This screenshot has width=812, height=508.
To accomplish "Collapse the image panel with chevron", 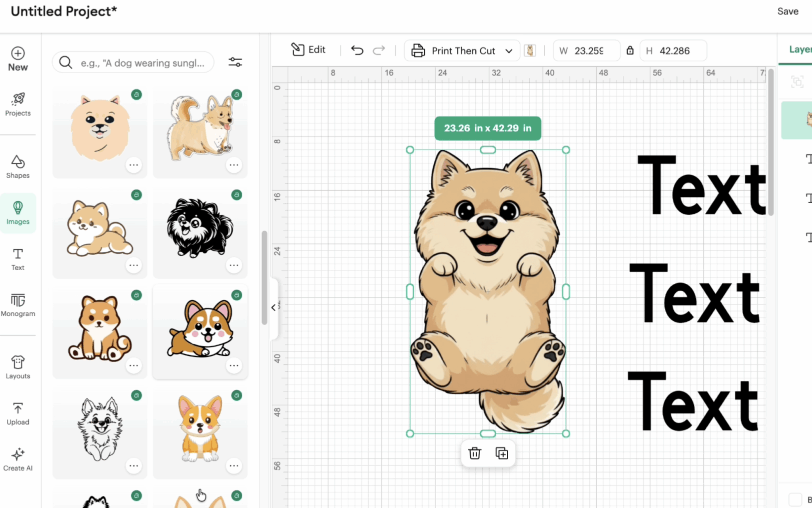I will 273,307.
